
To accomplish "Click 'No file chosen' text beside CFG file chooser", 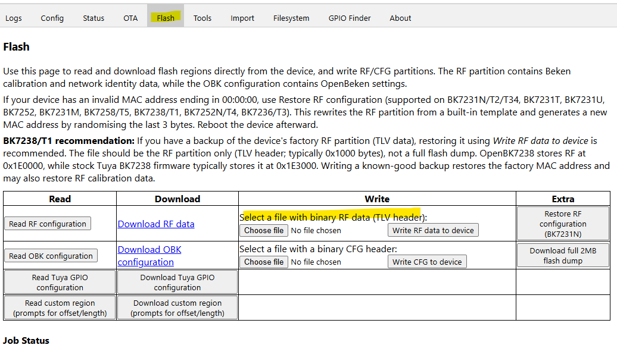I will pyautogui.click(x=316, y=262).
